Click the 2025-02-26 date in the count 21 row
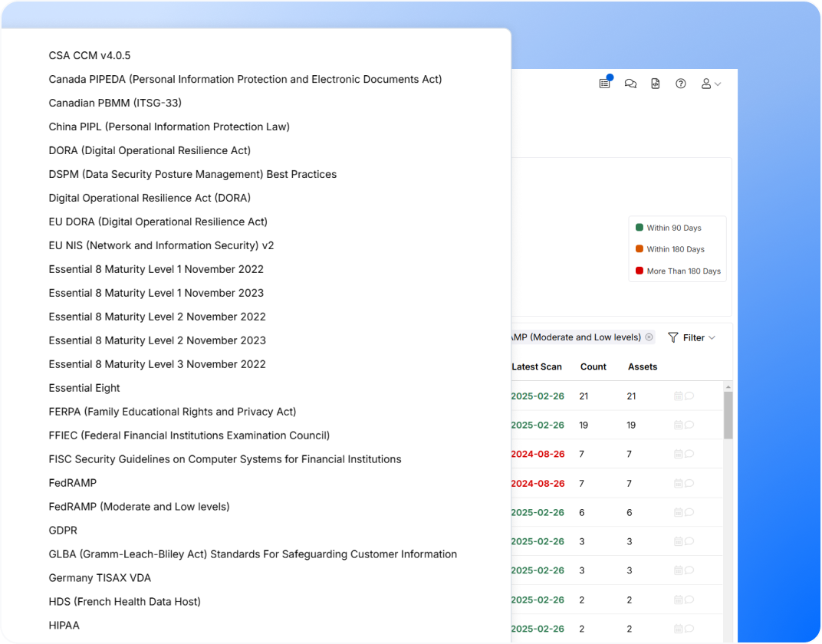Screen dimensions: 822x644 [538, 396]
